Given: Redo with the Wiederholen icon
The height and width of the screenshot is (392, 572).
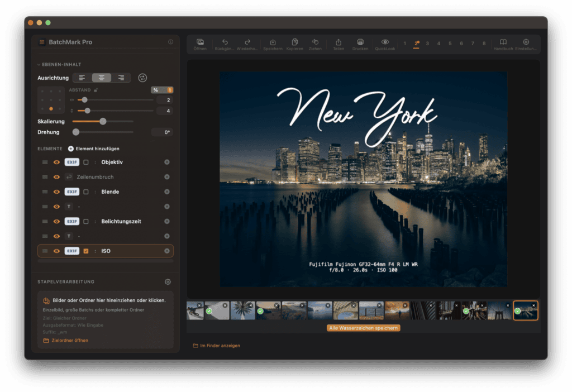Looking at the screenshot, I should click(247, 44).
